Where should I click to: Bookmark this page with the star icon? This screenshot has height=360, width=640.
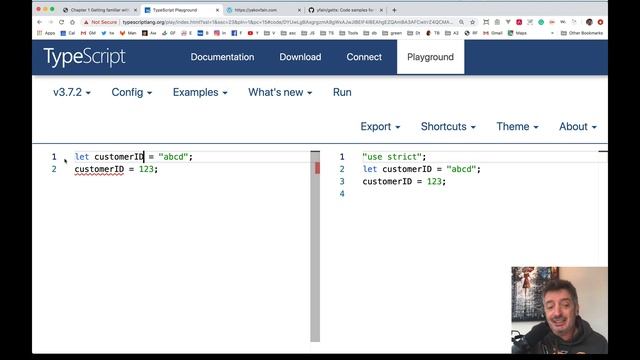coord(473,22)
